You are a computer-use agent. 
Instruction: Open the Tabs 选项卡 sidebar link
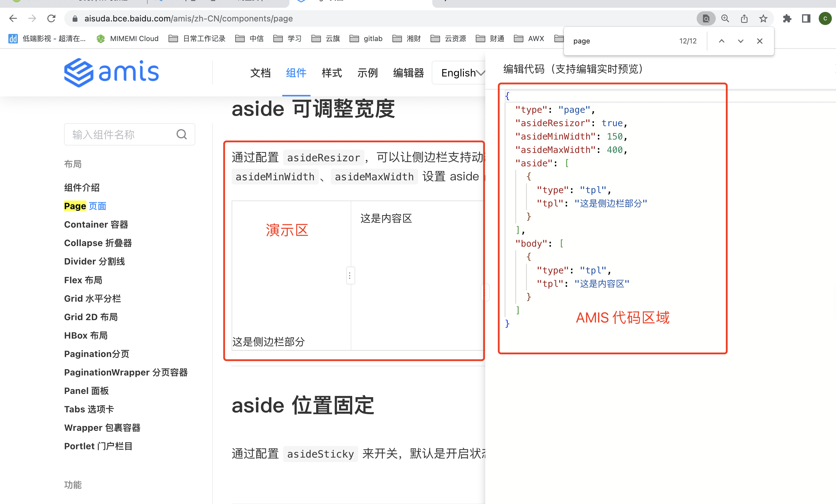89,409
